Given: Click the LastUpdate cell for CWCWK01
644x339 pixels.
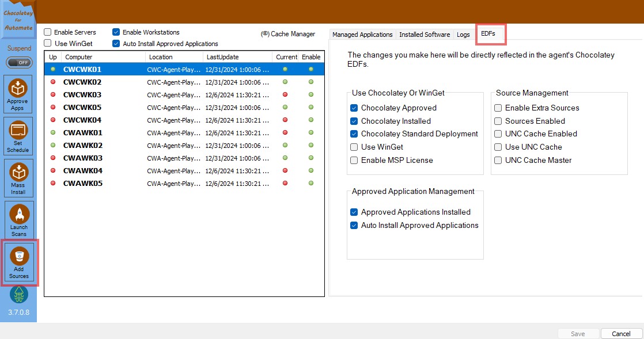Looking at the screenshot, I should point(237,70).
